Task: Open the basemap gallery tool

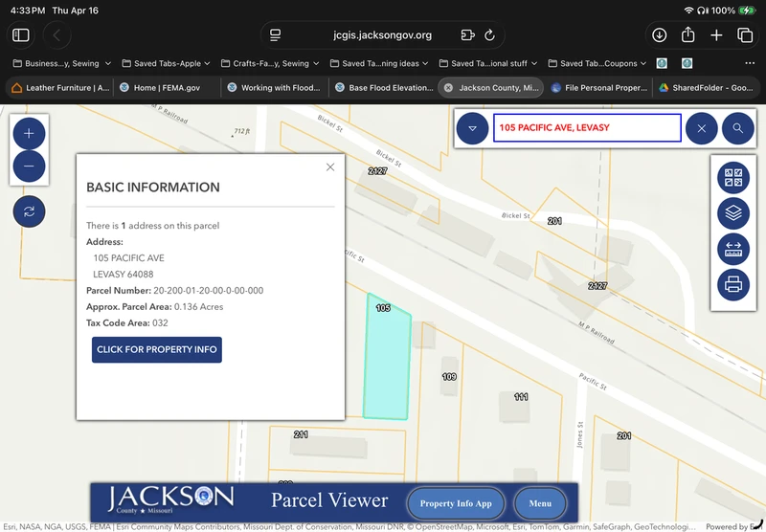Action: pos(733,178)
